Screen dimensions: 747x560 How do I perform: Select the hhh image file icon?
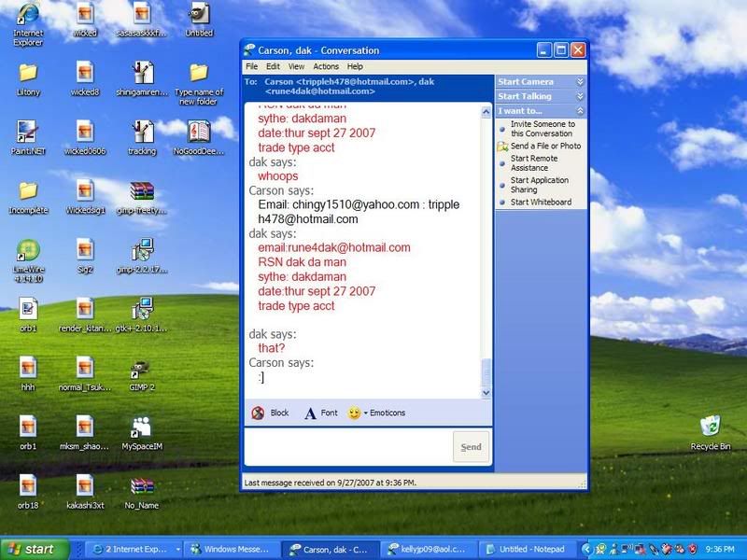tap(28, 374)
